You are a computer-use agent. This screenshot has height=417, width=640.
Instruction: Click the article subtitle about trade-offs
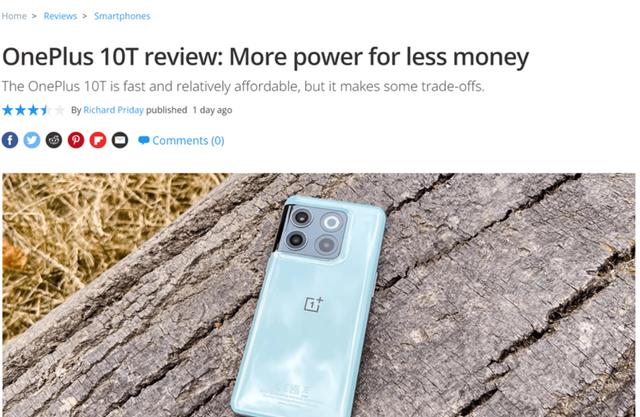pyautogui.click(x=243, y=87)
